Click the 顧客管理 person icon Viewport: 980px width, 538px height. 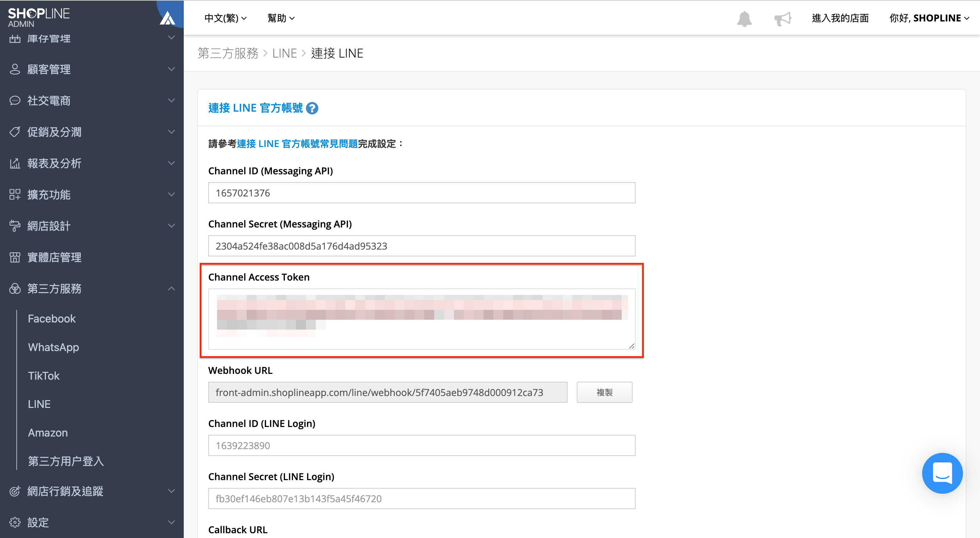coord(15,69)
